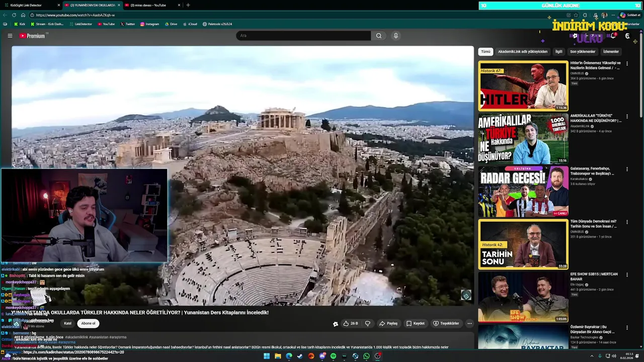Open the YouTube account avatar menu
Viewport: 644px width, 362px height.
[x=627, y=36]
